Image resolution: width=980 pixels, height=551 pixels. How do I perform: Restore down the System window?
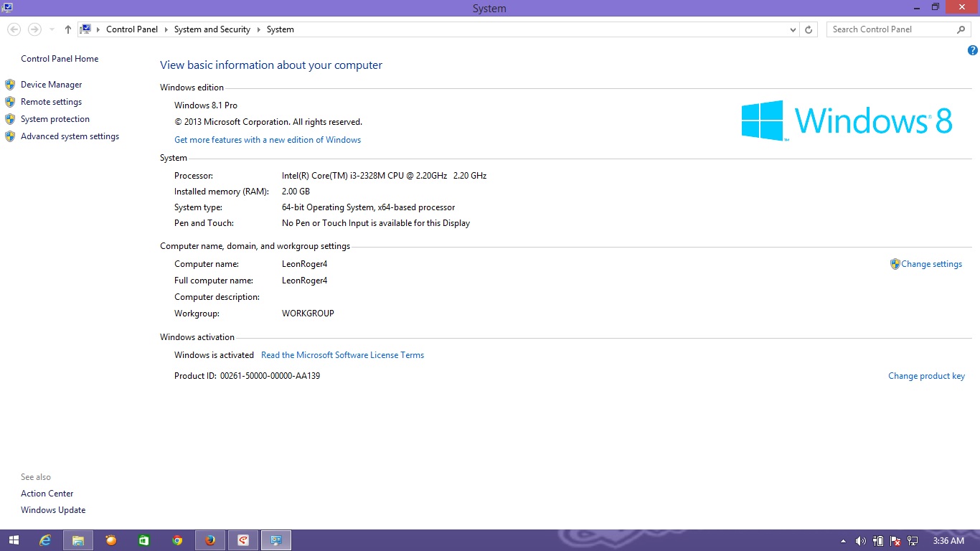point(935,7)
